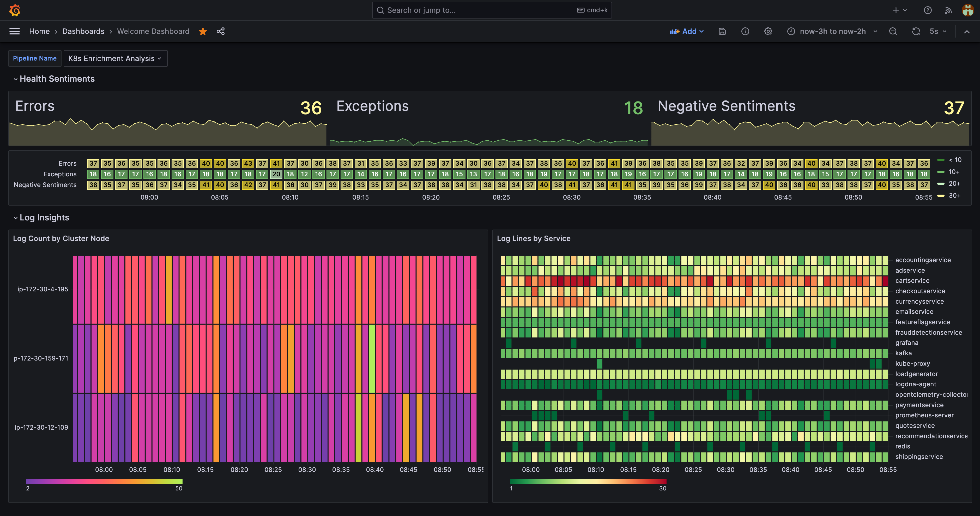This screenshot has height=516, width=980.
Task: Go to Home breadcrumb
Action: 39,31
